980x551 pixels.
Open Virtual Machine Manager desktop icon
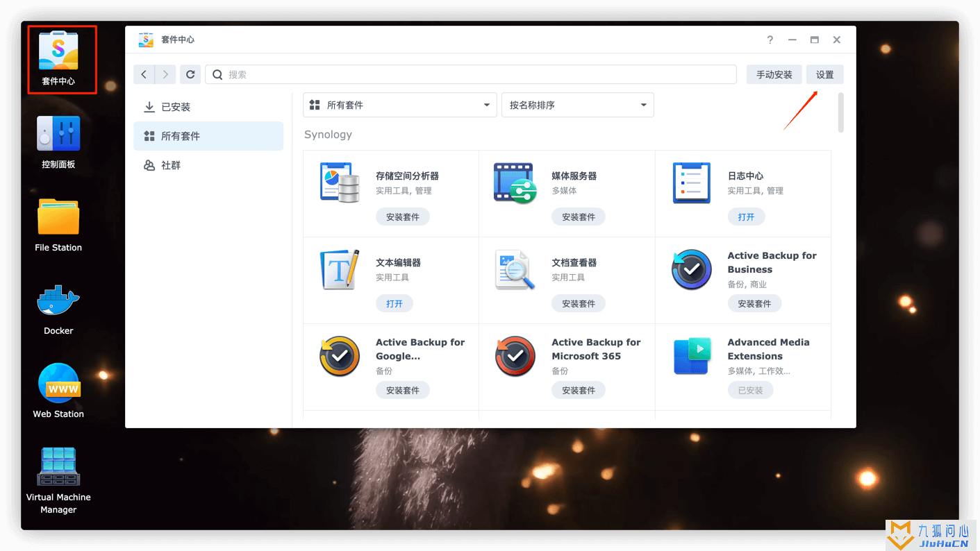[x=58, y=480]
